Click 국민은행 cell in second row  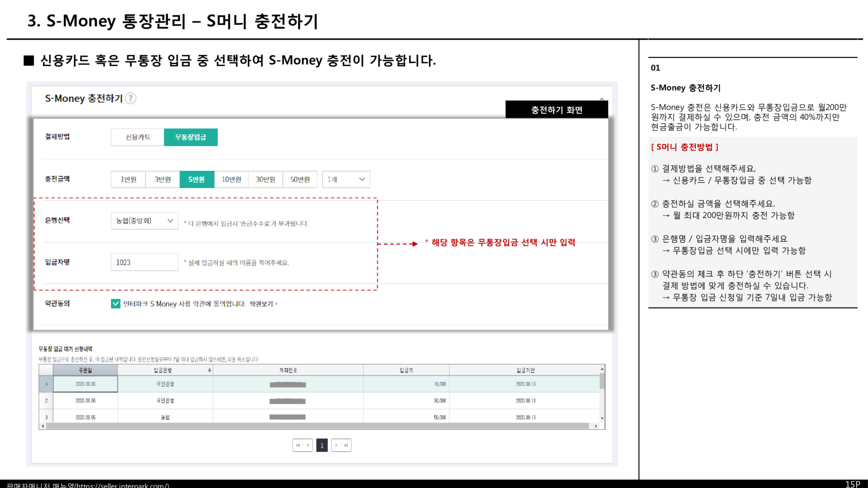click(x=165, y=401)
